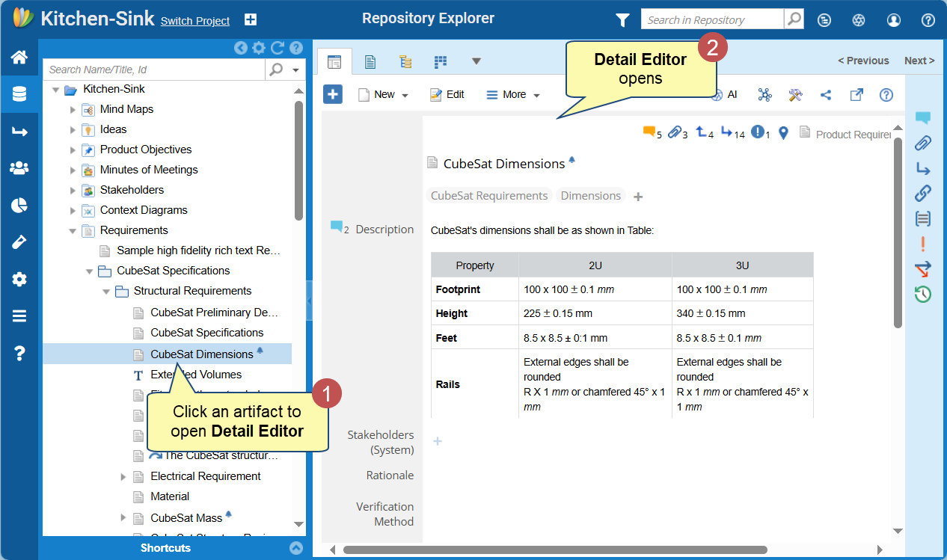947x560 pixels.
Task: Click the attachments paperclip in right panel
Action: 922,144
